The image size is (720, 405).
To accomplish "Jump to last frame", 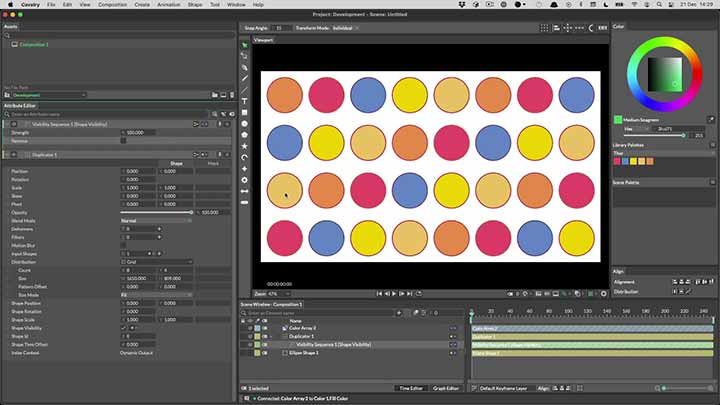I will pos(410,294).
